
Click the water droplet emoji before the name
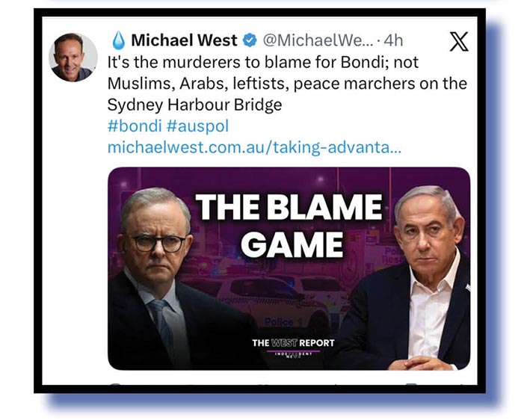[118, 40]
